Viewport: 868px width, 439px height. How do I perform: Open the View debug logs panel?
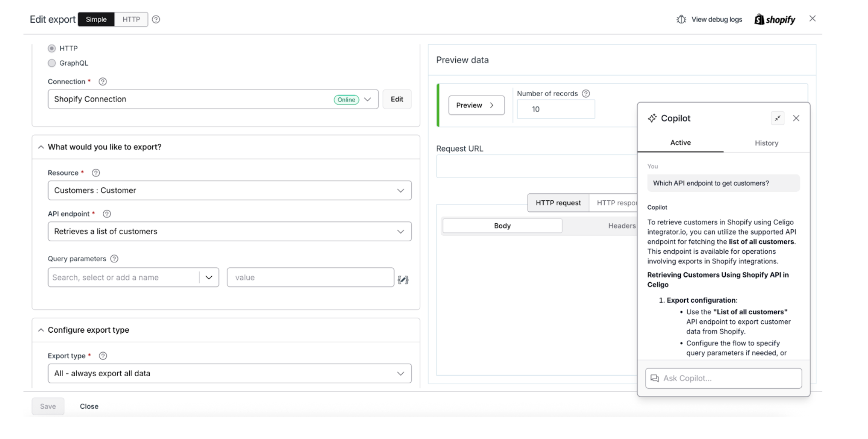[x=709, y=19]
